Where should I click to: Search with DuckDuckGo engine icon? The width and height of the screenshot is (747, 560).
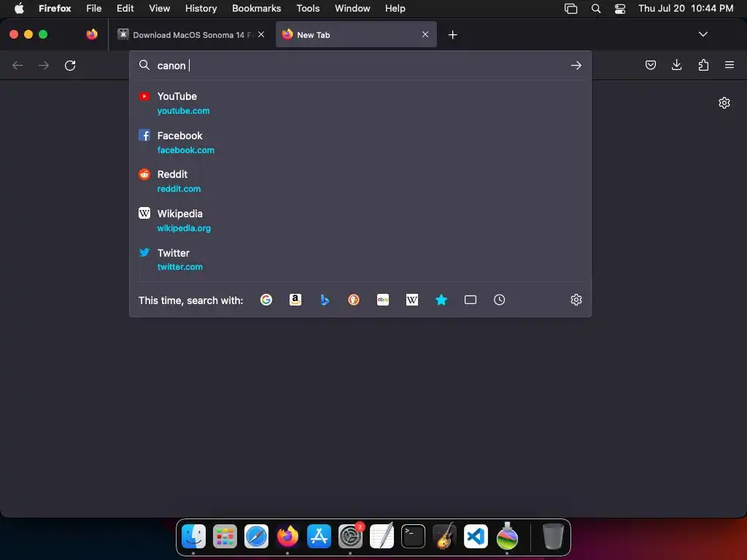click(354, 300)
